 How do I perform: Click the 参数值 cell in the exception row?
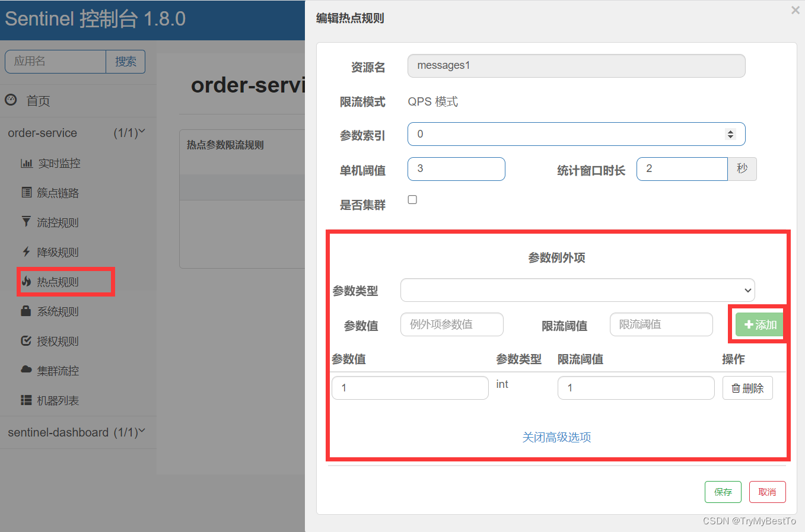click(410, 388)
